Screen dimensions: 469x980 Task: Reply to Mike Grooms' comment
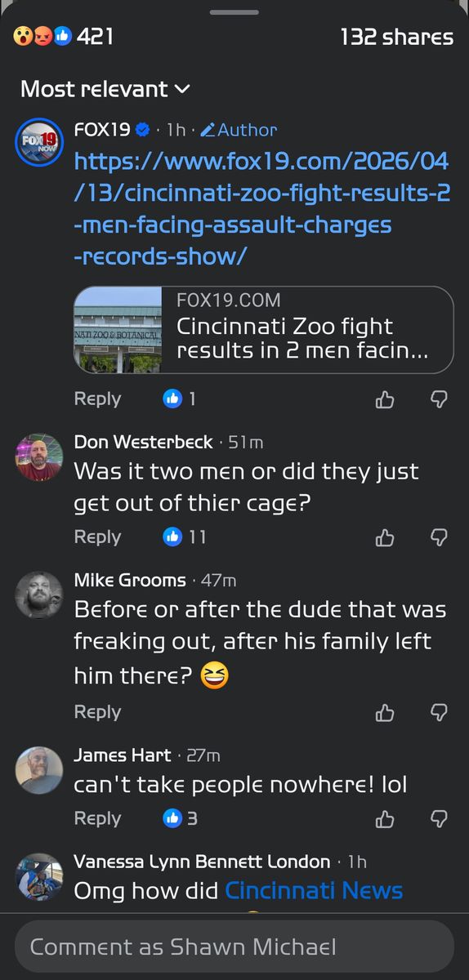[97, 712]
